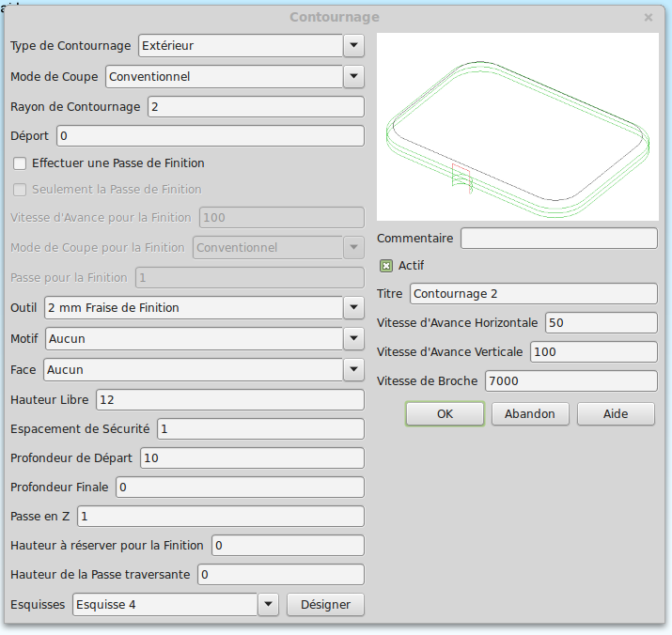Focus the Déport input field

210,136
